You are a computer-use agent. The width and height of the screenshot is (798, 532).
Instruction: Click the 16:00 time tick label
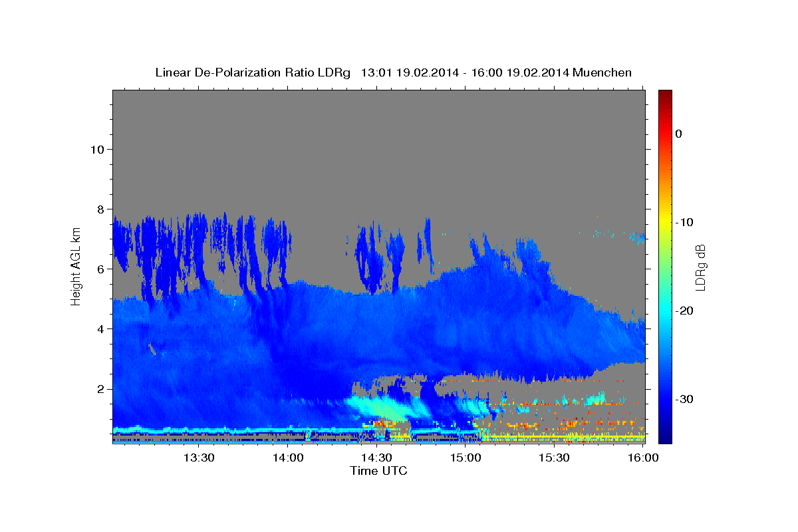tap(643, 458)
